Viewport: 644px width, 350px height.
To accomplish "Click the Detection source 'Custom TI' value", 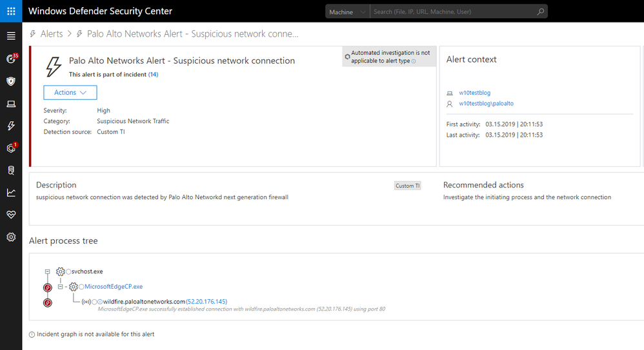I will (x=111, y=131).
